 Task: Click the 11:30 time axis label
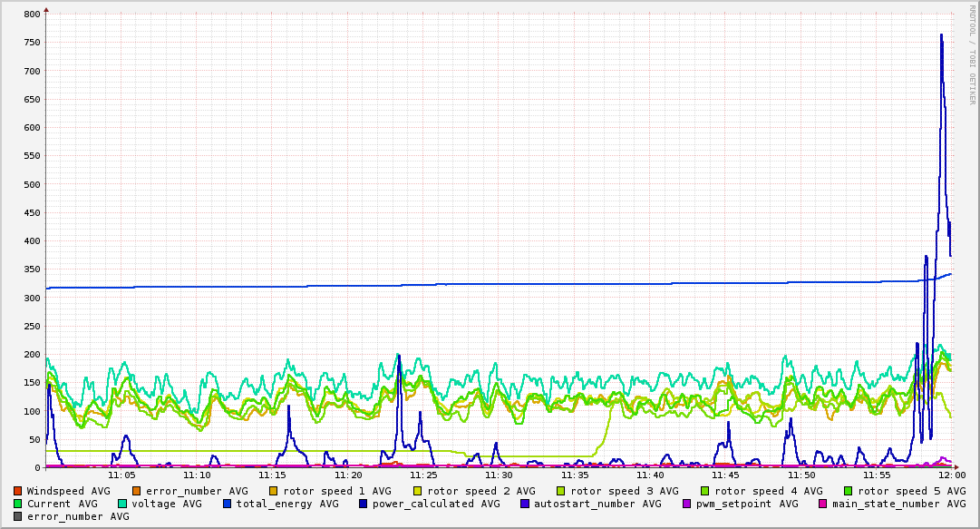pos(499,475)
